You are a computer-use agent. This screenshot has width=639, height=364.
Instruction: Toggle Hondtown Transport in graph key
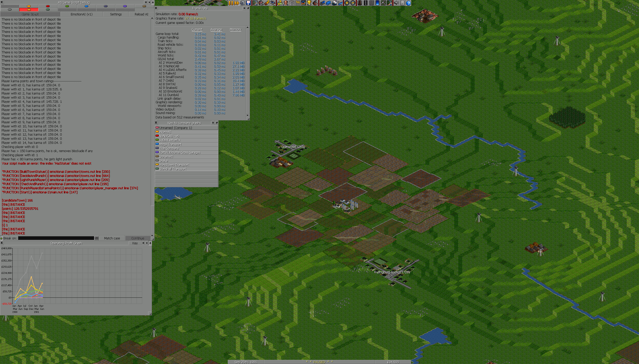coord(186,165)
